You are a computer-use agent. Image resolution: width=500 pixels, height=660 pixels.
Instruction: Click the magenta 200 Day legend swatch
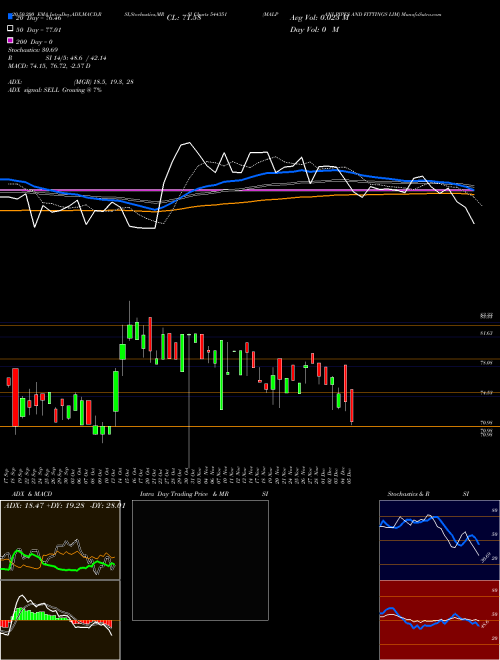point(10,40)
